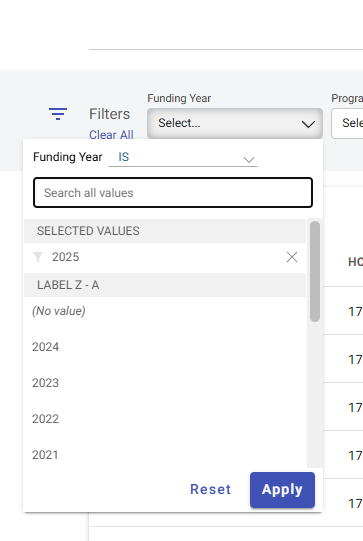Open the partially visible Program dropdown

click(347, 124)
